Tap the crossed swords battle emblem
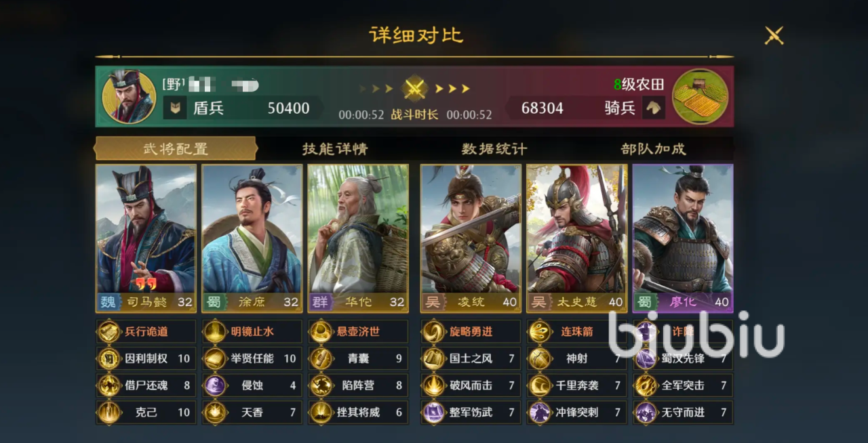868x443 pixels. tap(414, 88)
